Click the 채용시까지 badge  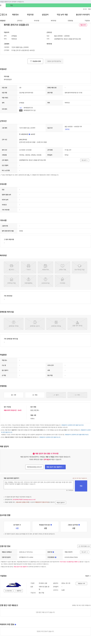click(83, 25)
